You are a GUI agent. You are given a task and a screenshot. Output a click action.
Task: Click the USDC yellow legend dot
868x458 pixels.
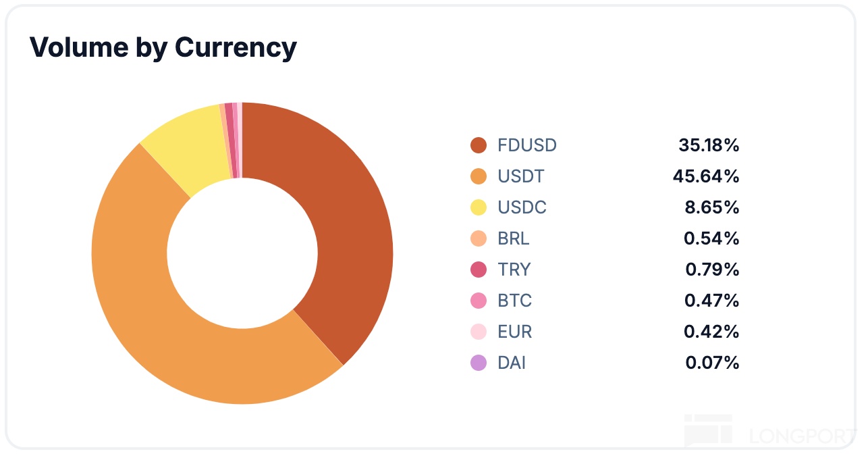478,207
